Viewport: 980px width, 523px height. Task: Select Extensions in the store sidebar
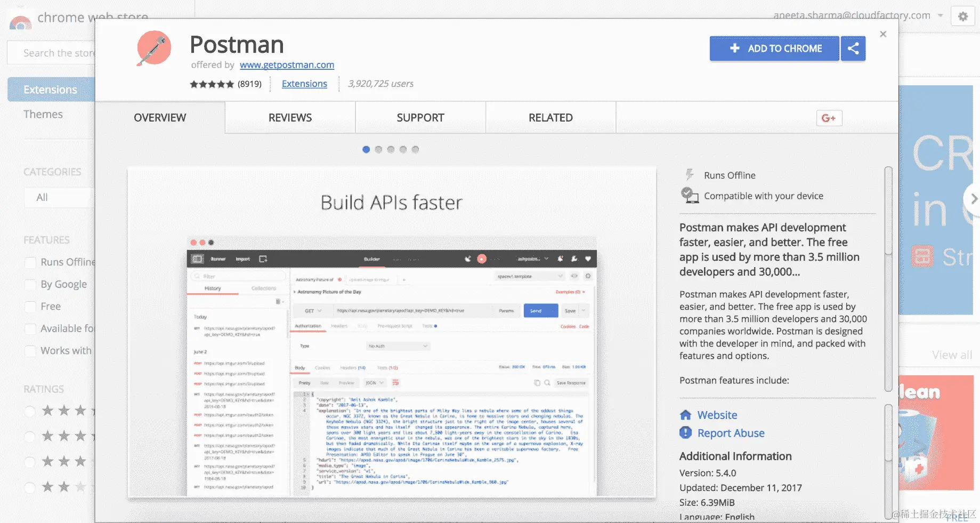[x=51, y=90]
